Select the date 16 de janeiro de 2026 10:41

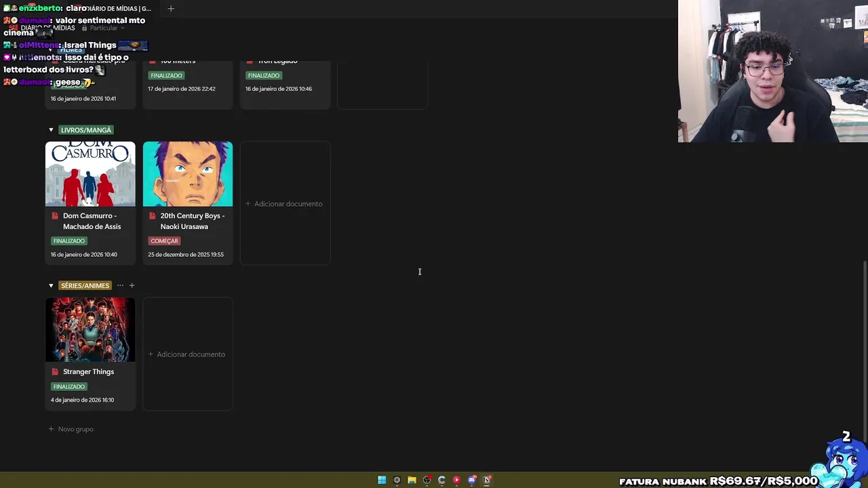[83, 98]
